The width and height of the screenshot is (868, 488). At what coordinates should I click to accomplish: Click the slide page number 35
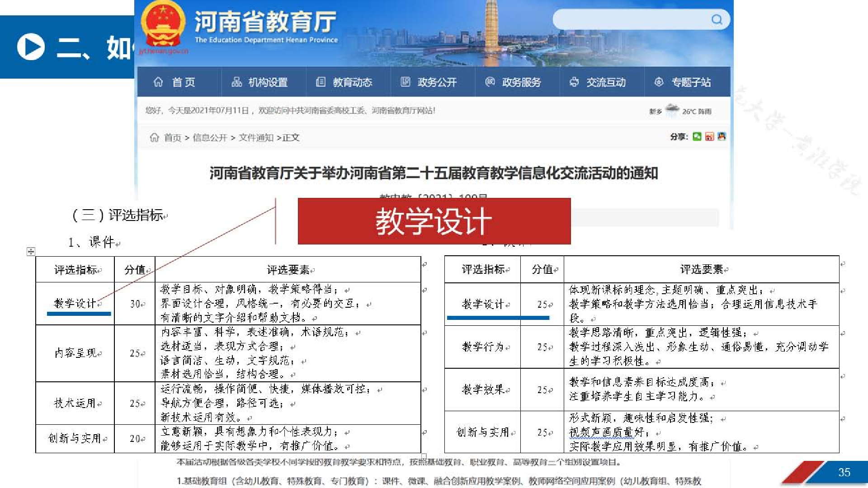[x=844, y=472]
